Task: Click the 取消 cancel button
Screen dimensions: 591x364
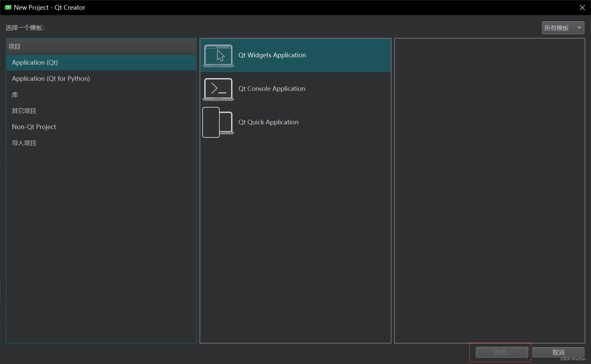Action: (x=558, y=352)
